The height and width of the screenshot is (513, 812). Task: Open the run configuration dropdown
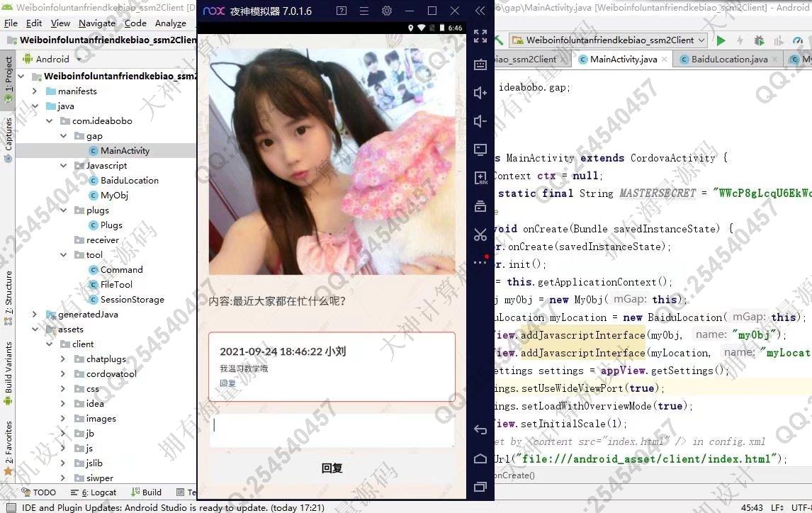point(609,40)
